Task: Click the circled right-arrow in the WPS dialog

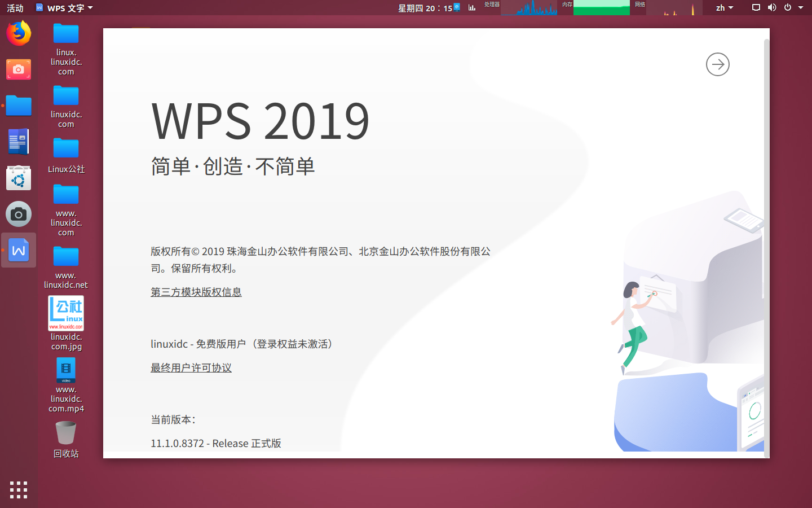Action: coord(718,64)
